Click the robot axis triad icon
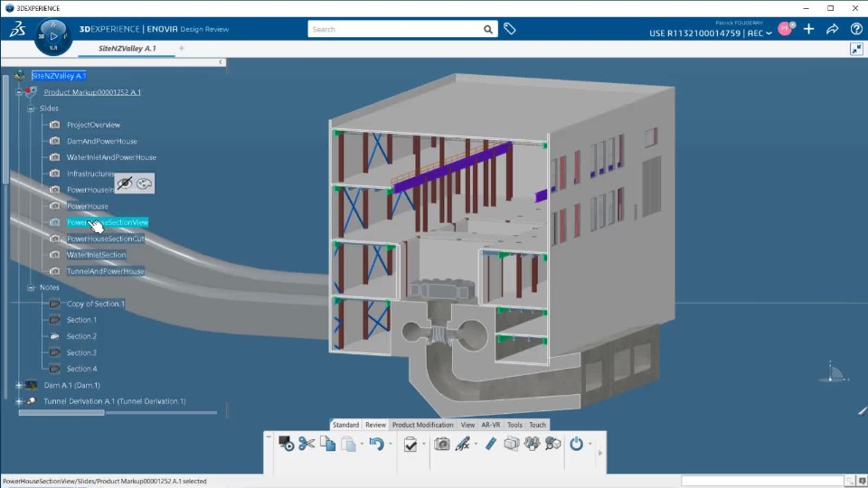868x488 pixels. (834, 372)
